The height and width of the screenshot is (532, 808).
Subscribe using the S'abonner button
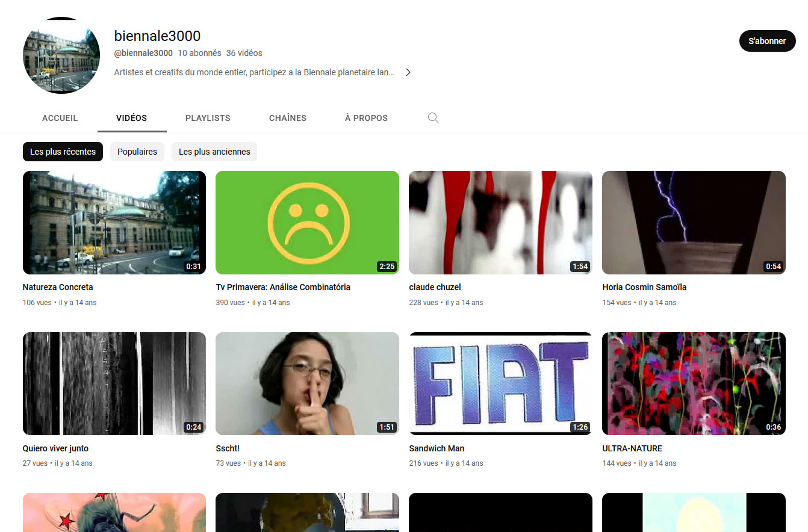tap(767, 41)
